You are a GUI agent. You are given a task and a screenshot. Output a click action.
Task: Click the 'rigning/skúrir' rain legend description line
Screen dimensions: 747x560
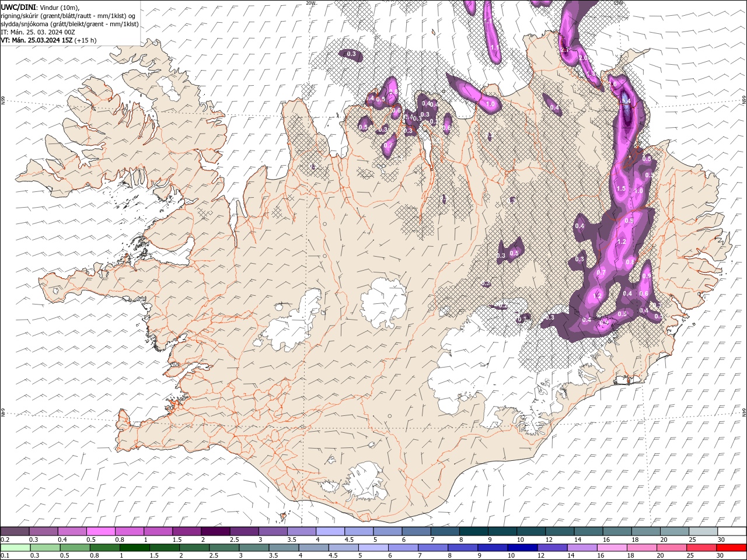(68, 16)
